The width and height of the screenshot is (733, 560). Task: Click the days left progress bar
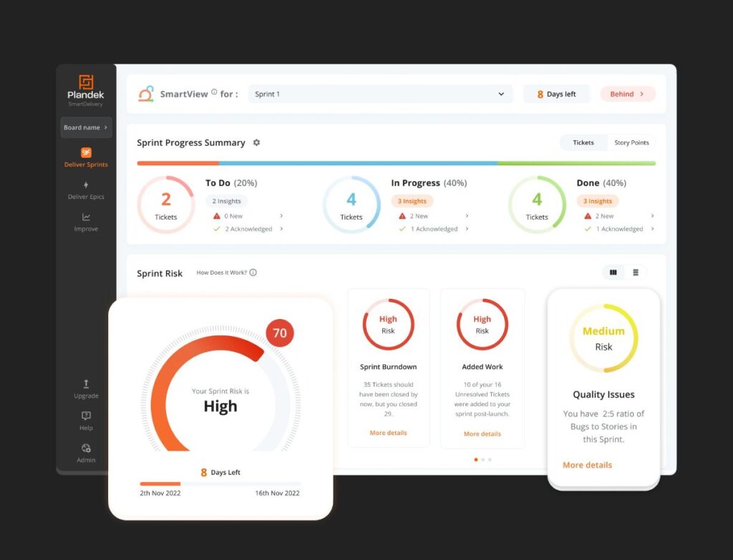[220, 484]
